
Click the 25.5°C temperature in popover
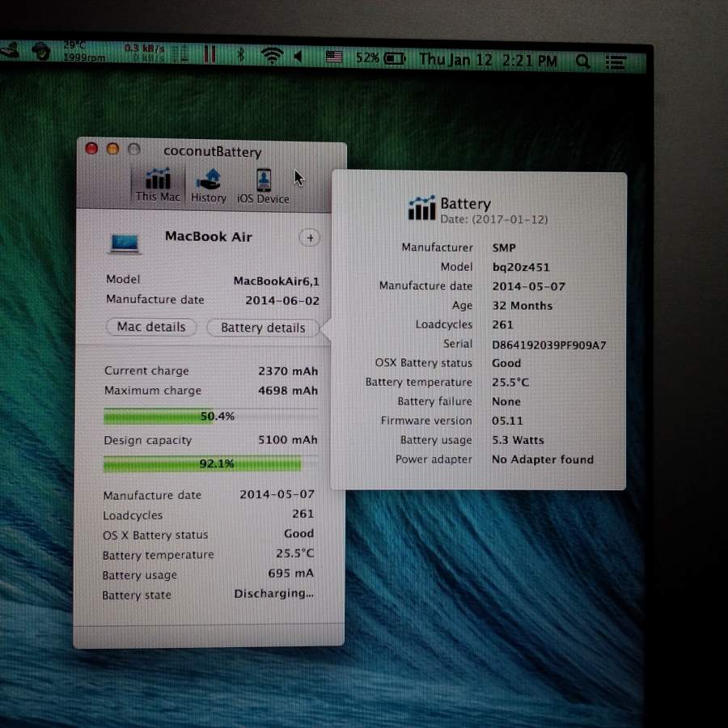point(510,383)
